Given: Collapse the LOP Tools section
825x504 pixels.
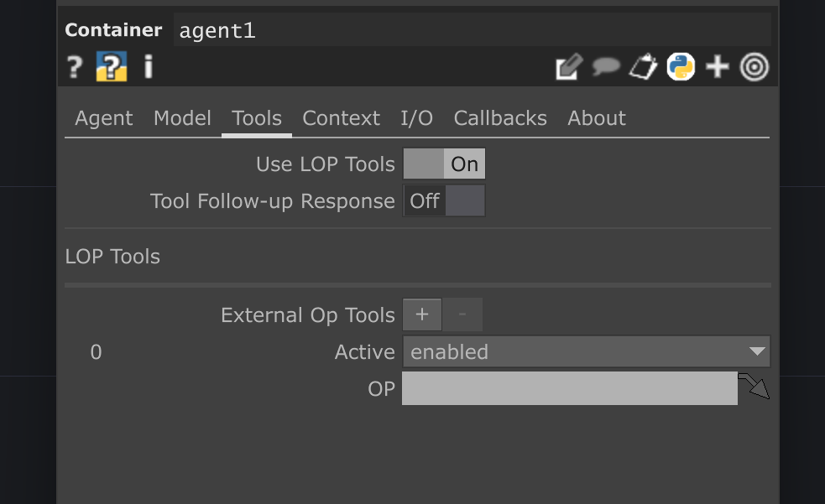Looking at the screenshot, I should pos(112,257).
